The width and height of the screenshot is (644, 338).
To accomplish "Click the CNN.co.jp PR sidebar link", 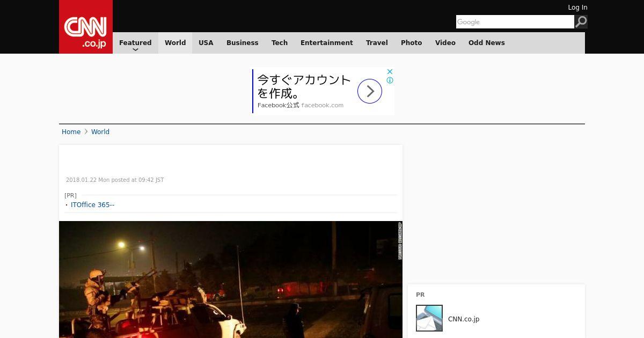I will click(x=464, y=319).
